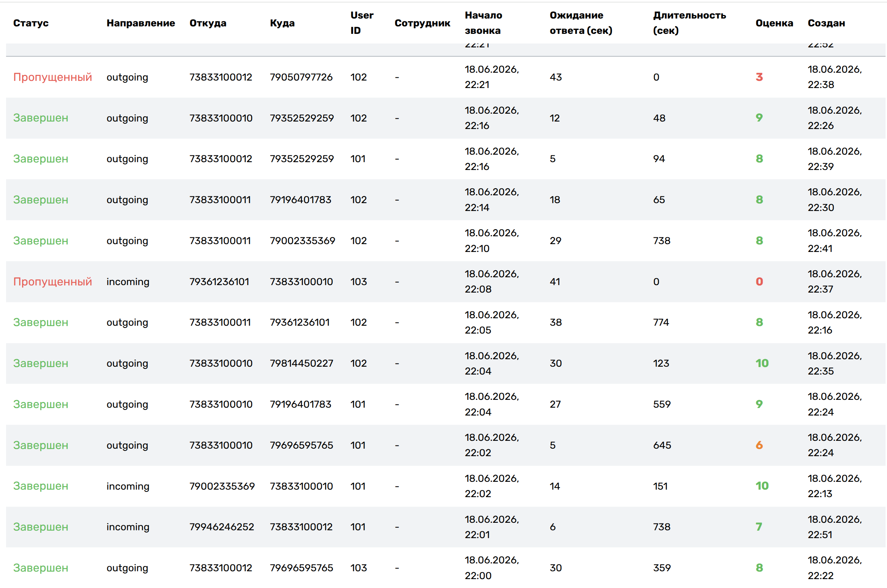Click created time 18.06.2026, 22:13
Image resolution: width=887 pixels, height=588 pixels.
[x=835, y=486]
